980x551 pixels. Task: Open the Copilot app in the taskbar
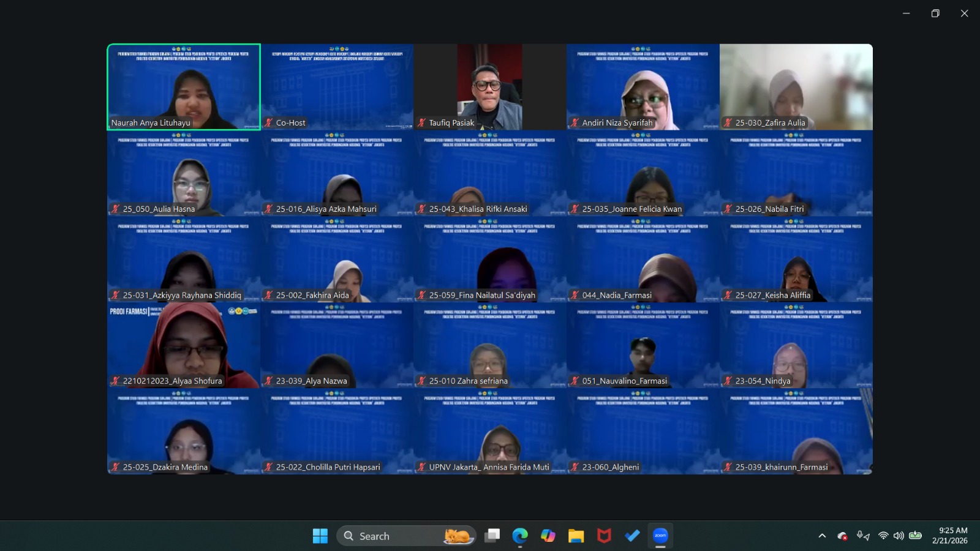[548, 536]
